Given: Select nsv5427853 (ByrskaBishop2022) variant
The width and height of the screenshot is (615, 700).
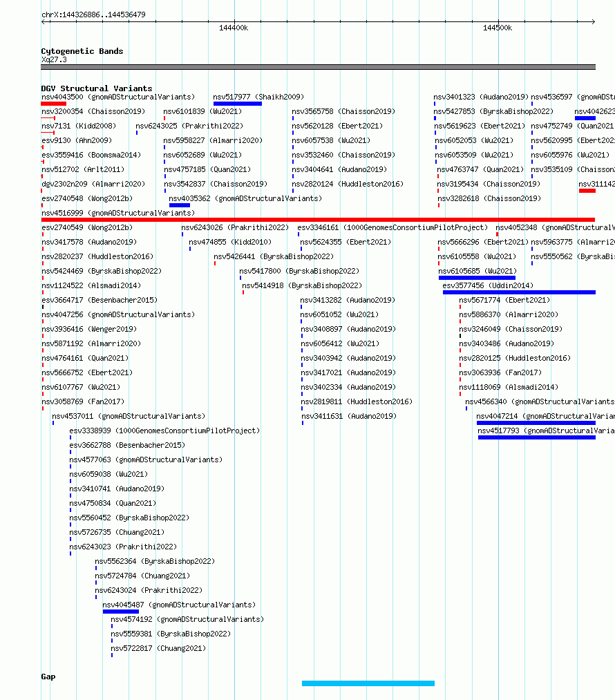Looking at the screenshot, I should 493,111.
